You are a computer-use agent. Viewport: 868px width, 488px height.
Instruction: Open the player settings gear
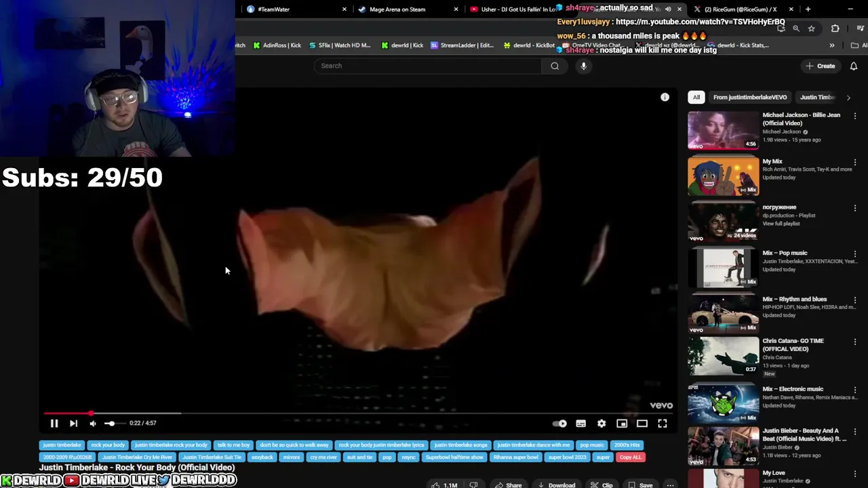601,423
